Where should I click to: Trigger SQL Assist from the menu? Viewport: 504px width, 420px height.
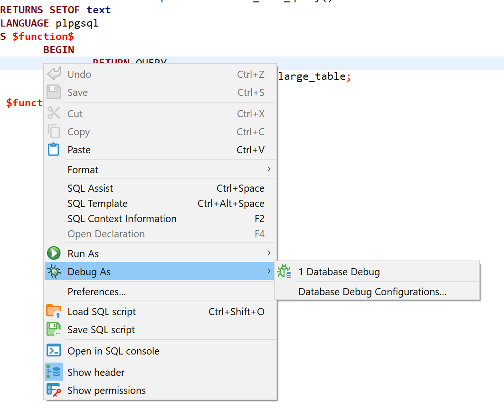tap(90, 188)
